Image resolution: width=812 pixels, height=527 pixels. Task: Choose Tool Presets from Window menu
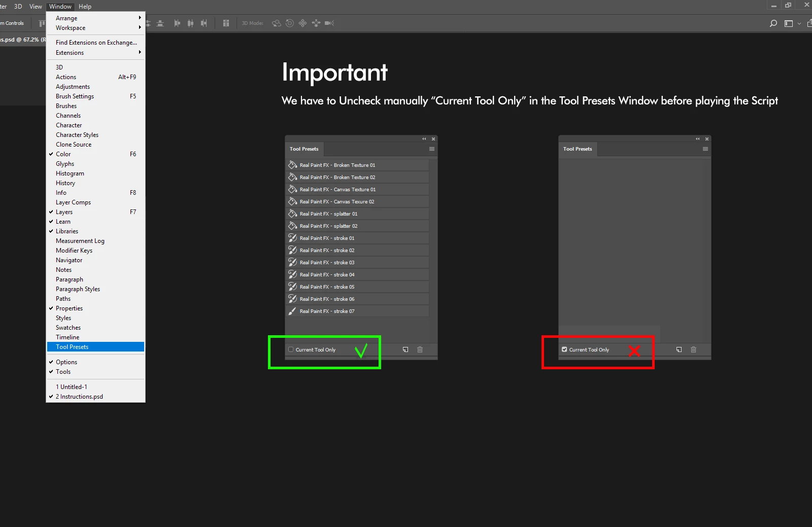(x=95, y=347)
